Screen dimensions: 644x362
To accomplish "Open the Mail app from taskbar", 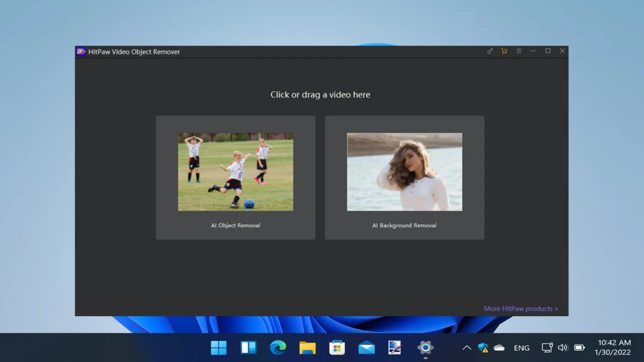I will pyautogui.click(x=367, y=347).
